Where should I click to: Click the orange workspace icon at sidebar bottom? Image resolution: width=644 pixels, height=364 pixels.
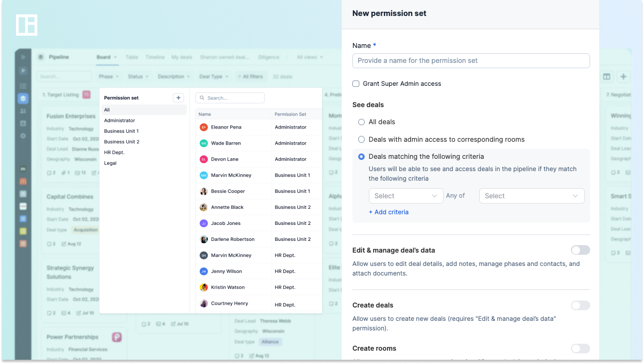[23, 243]
